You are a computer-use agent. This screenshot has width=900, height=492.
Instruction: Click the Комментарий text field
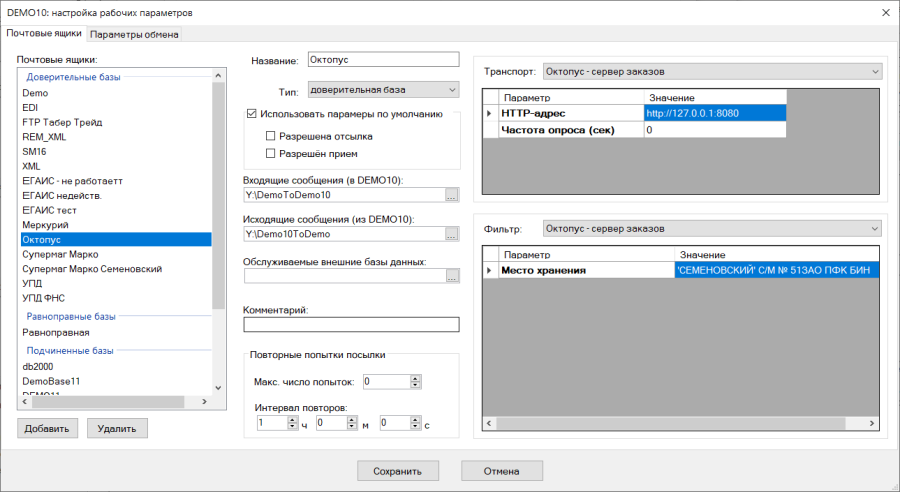(351, 324)
